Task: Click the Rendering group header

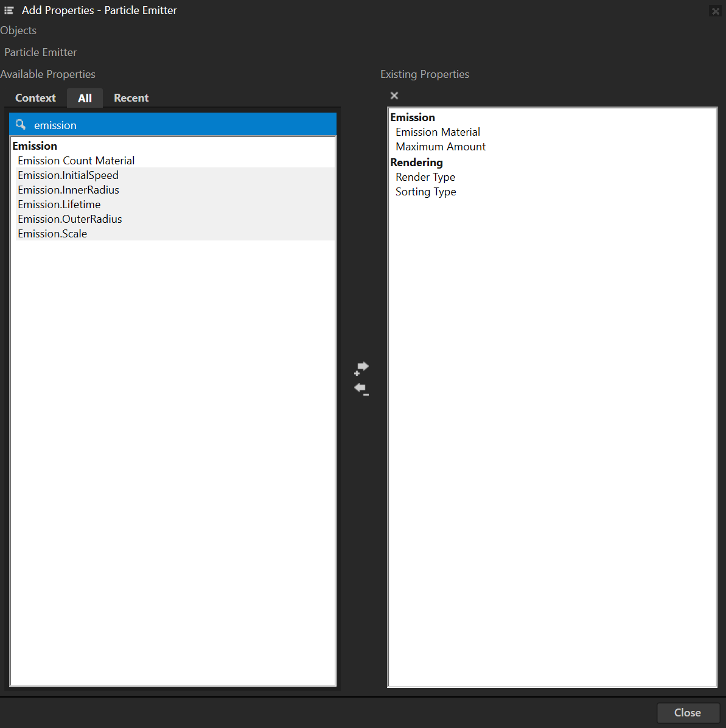Action: (416, 163)
